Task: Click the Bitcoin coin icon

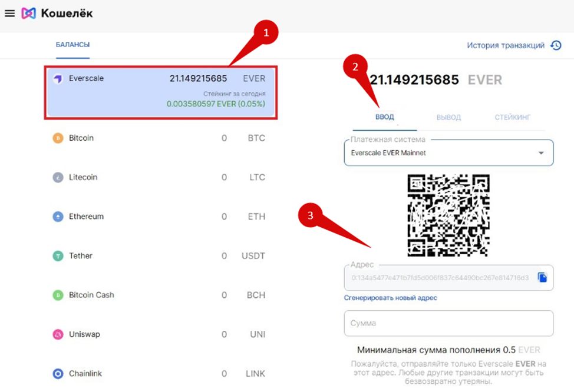Action: [58, 138]
